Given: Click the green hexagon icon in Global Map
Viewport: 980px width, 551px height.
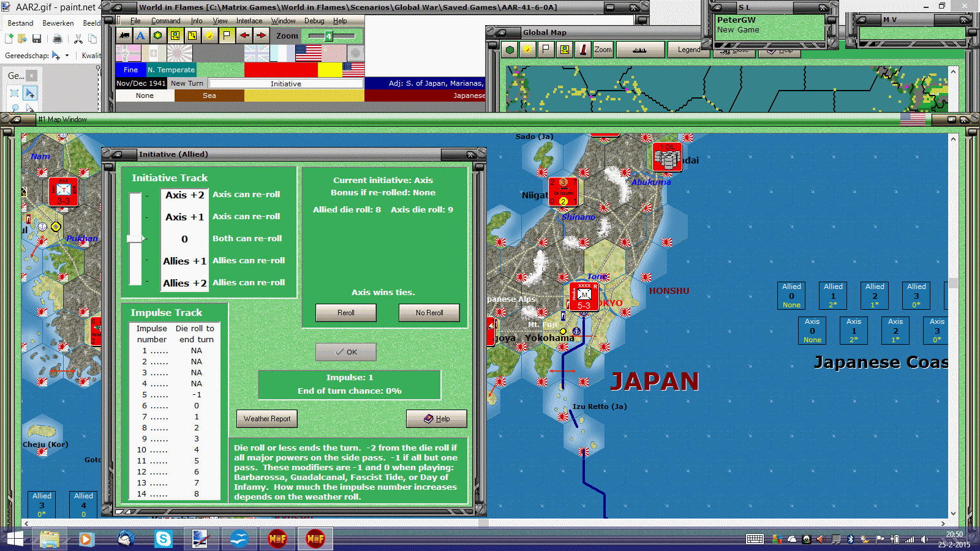Looking at the screenshot, I should point(510,50).
